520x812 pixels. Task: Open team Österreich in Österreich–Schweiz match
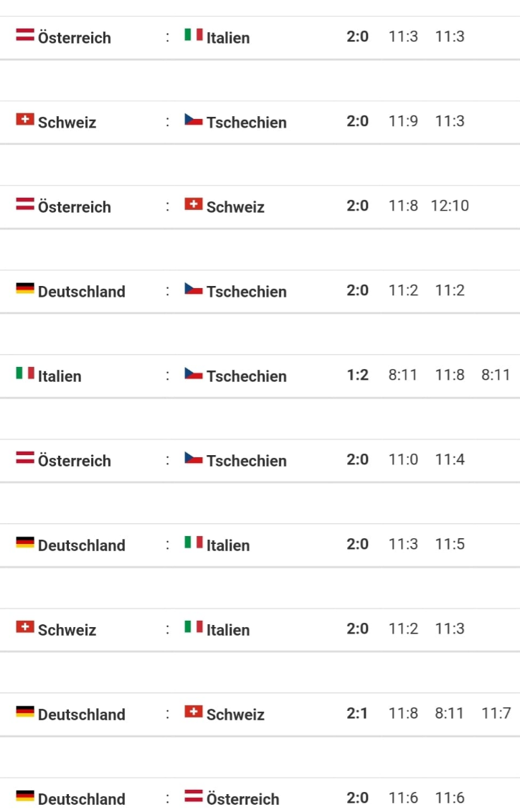74,207
